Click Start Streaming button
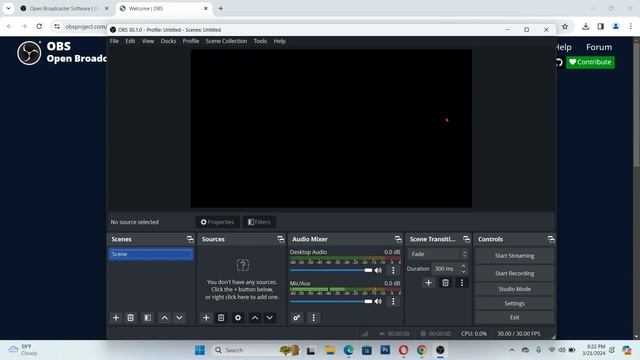This screenshot has width=640, height=360. tap(515, 256)
